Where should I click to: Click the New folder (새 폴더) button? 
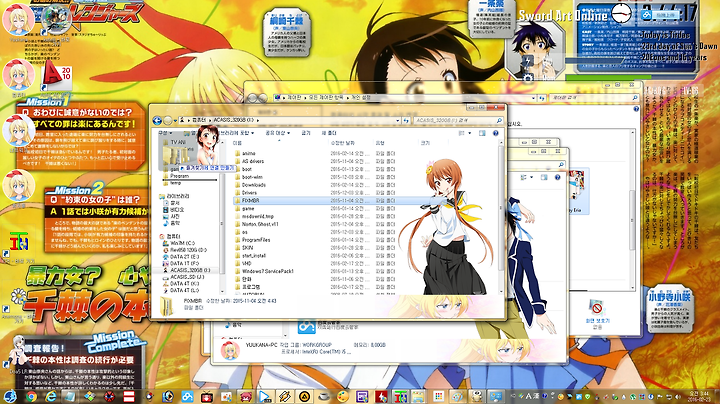(x=329, y=133)
